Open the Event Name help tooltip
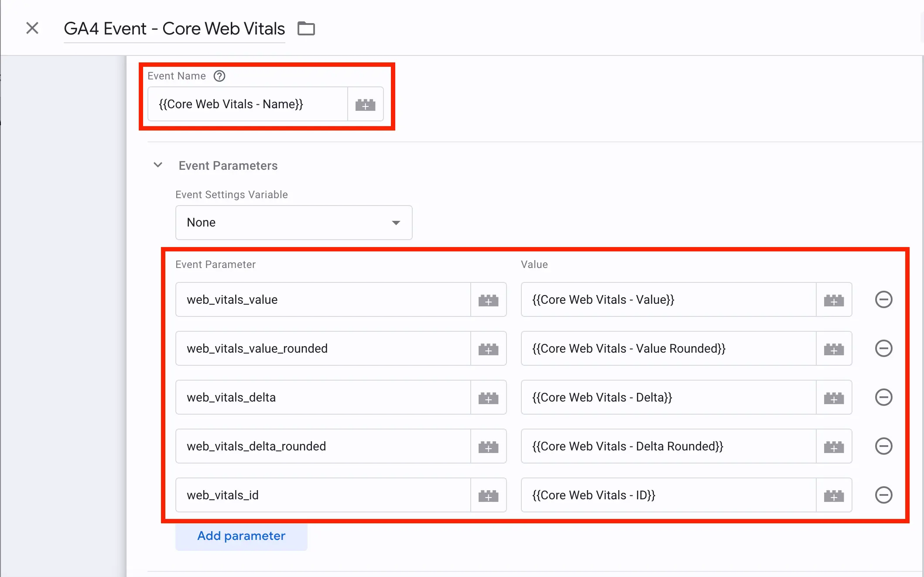The image size is (924, 577). click(219, 76)
